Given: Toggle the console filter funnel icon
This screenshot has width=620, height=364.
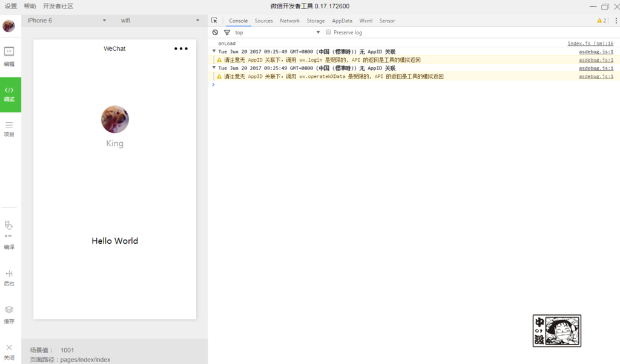Looking at the screenshot, I should tap(227, 33).
